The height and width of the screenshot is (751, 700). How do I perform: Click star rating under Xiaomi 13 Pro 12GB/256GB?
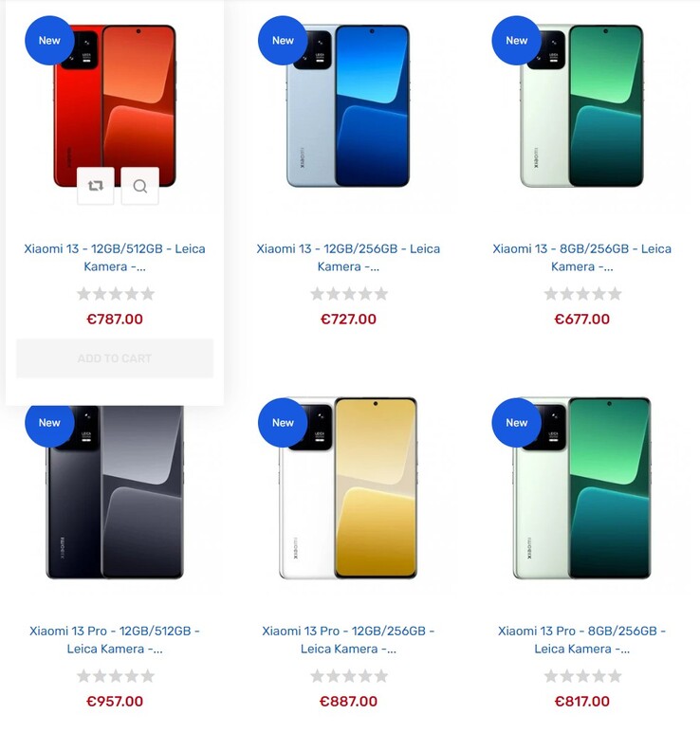pos(349,676)
